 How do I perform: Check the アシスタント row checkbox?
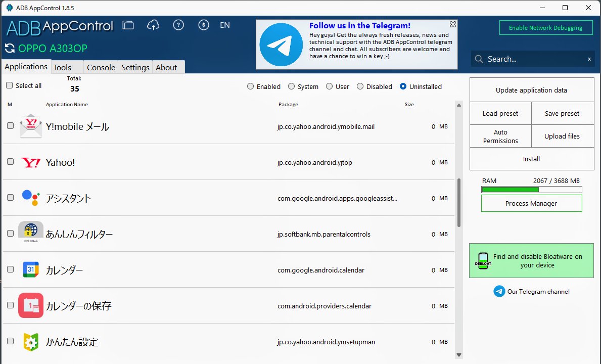(10, 197)
